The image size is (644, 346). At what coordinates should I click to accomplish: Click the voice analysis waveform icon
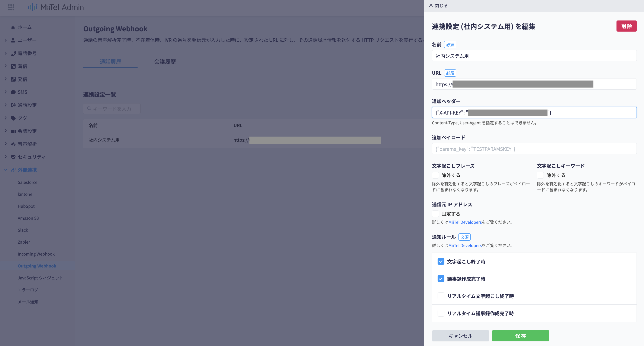13,144
